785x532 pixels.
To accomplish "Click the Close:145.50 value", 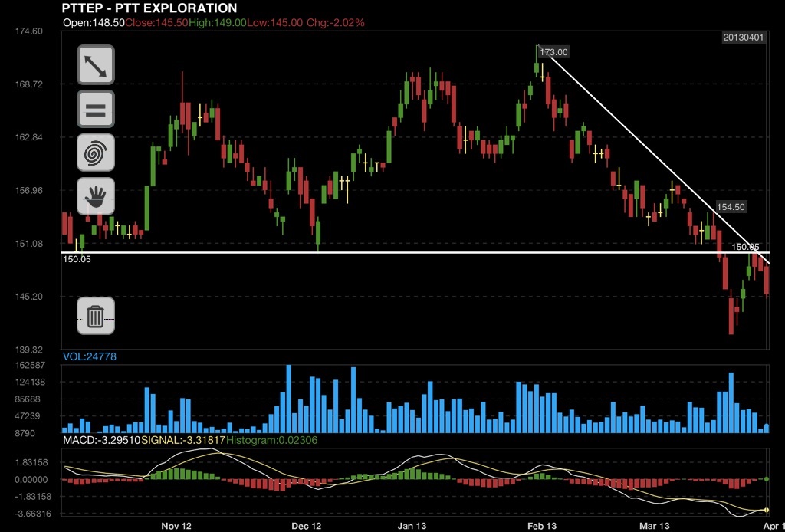I will tap(156, 23).
